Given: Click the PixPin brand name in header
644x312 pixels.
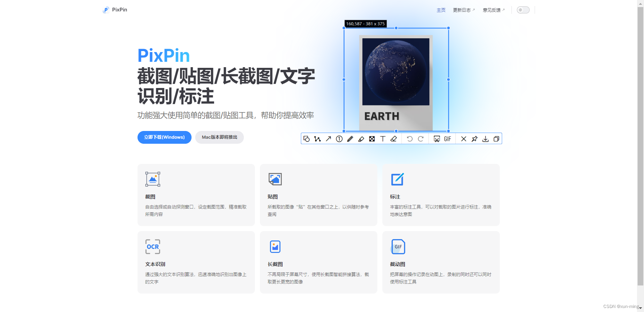Looking at the screenshot, I should (x=120, y=10).
